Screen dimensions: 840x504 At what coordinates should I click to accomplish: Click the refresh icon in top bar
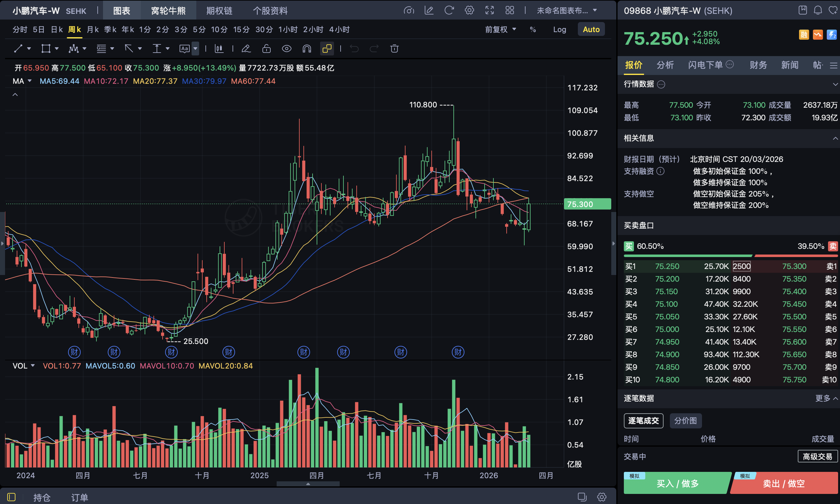449,10
